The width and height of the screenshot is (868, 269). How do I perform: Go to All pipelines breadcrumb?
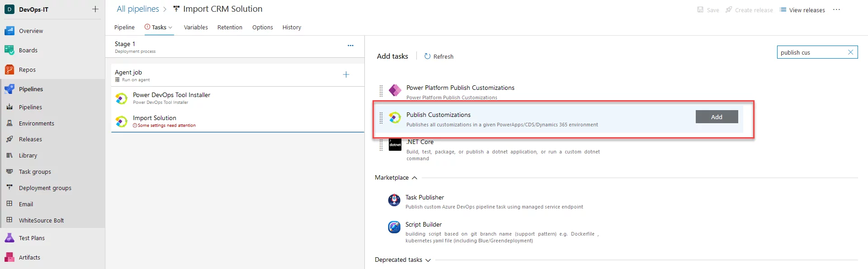pos(138,9)
